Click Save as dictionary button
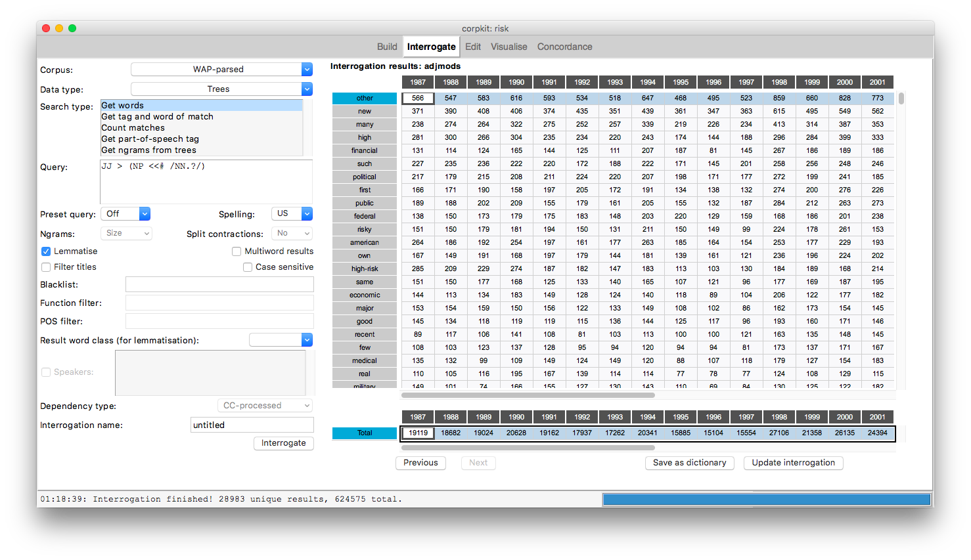Image resolution: width=971 pixels, height=560 pixels. click(x=689, y=463)
